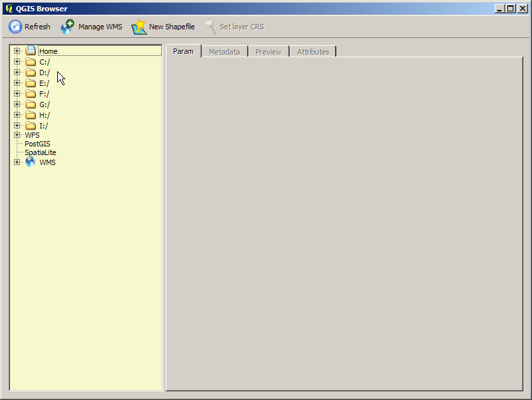Select the Home folder icon
This screenshot has height=400, width=532.
pos(31,51)
